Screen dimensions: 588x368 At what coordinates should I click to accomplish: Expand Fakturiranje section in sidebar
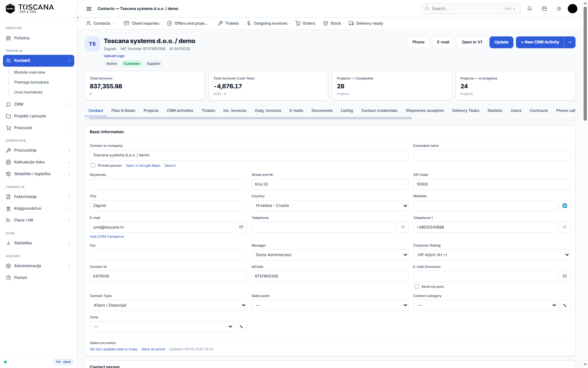[39, 197]
